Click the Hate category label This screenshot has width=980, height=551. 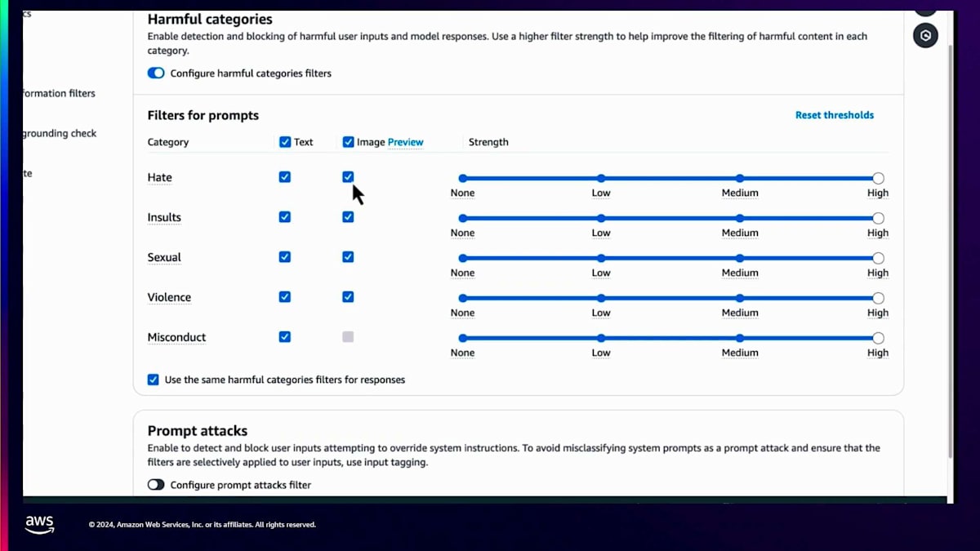[x=159, y=177]
